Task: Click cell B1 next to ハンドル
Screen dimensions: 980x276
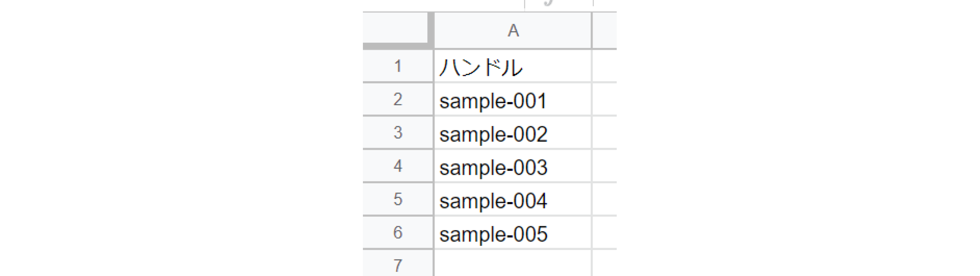Action: pyautogui.click(x=605, y=66)
